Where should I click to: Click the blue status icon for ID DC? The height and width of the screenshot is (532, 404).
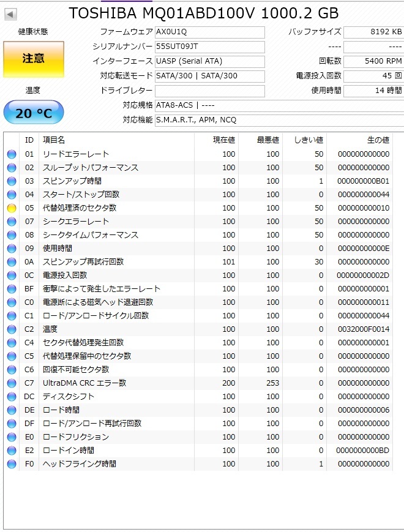pos(12,397)
